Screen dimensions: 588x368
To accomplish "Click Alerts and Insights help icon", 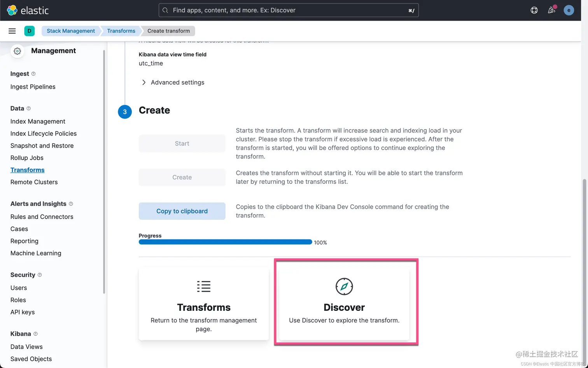I will (x=71, y=204).
